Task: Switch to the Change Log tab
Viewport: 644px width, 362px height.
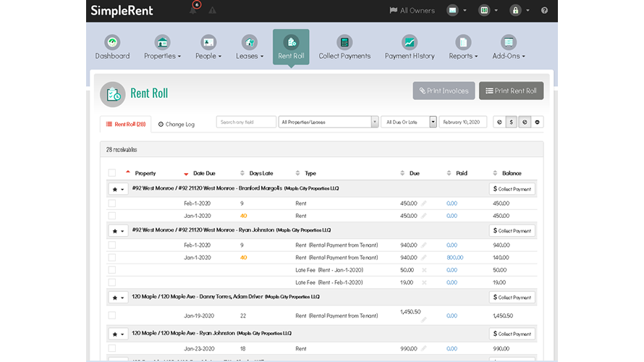Action: coord(177,124)
